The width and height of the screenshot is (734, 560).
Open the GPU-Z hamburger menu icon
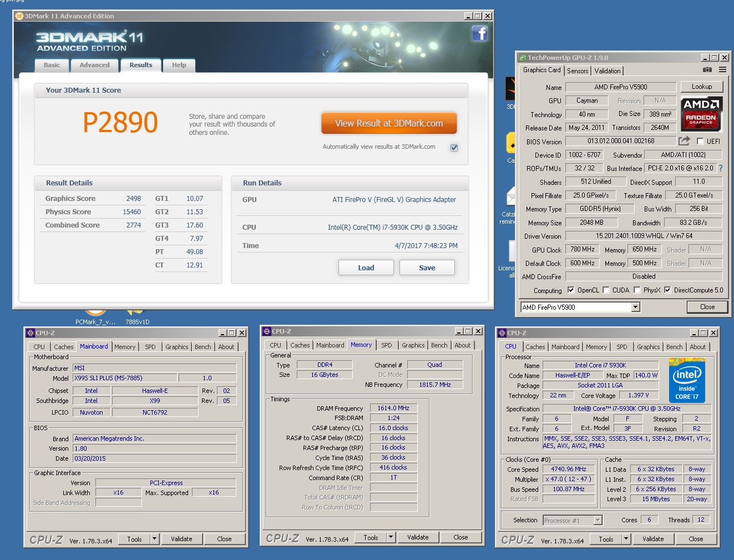pyautogui.click(x=722, y=70)
